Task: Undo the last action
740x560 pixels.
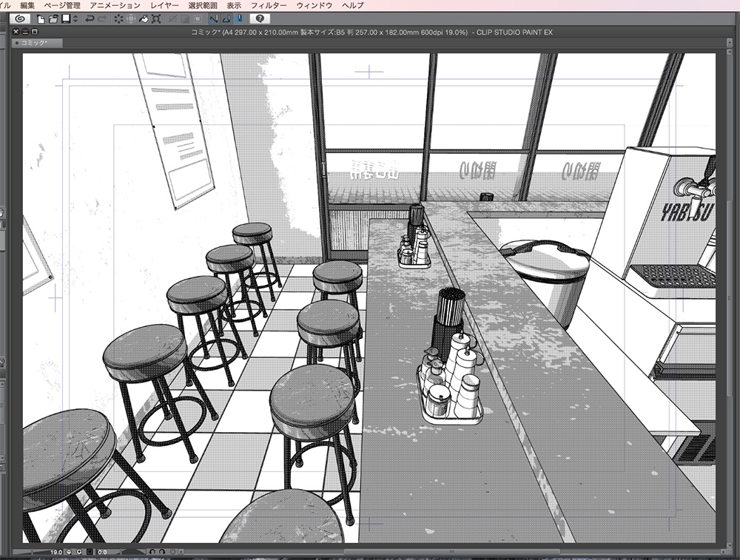Action: (x=90, y=18)
